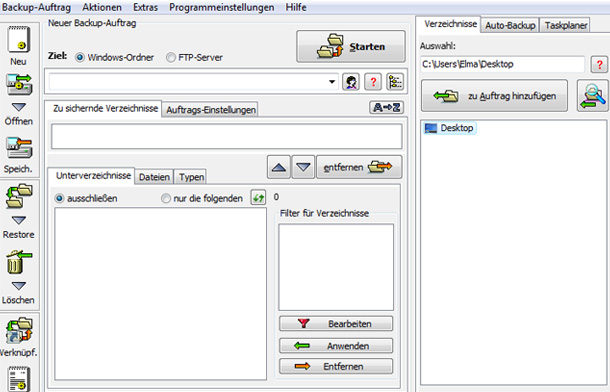This screenshot has width=610, height=392.
Task: Expand the Löschen dropdown arrow
Action: click(x=19, y=286)
